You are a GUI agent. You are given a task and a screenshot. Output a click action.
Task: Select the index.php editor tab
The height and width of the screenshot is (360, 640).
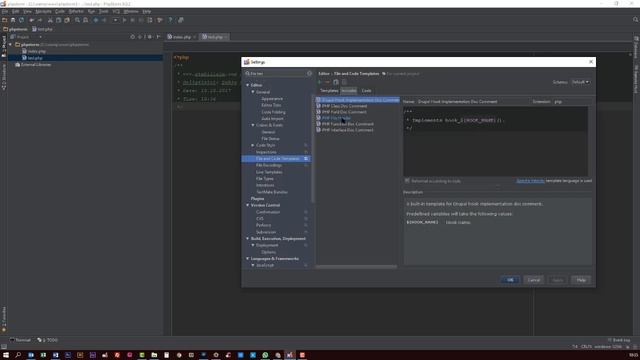pos(182,37)
